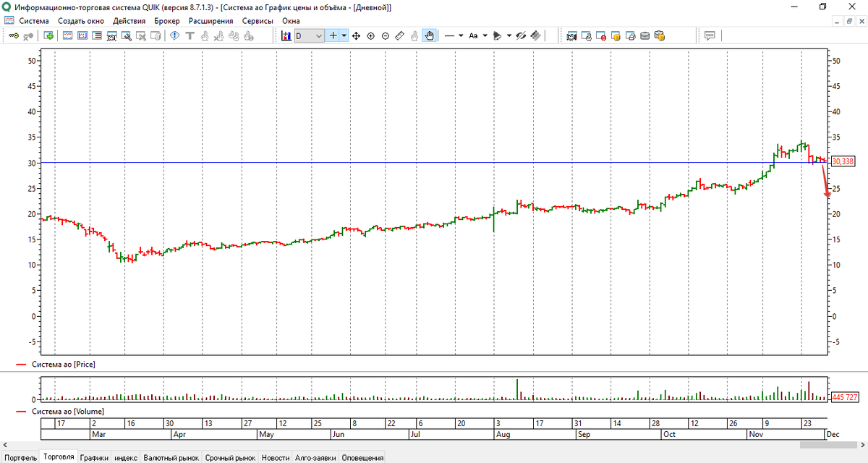The width and height of the screenshot is (868, 463).
Task: Select the crosshair cursor tool
Action: click(333, 35)
